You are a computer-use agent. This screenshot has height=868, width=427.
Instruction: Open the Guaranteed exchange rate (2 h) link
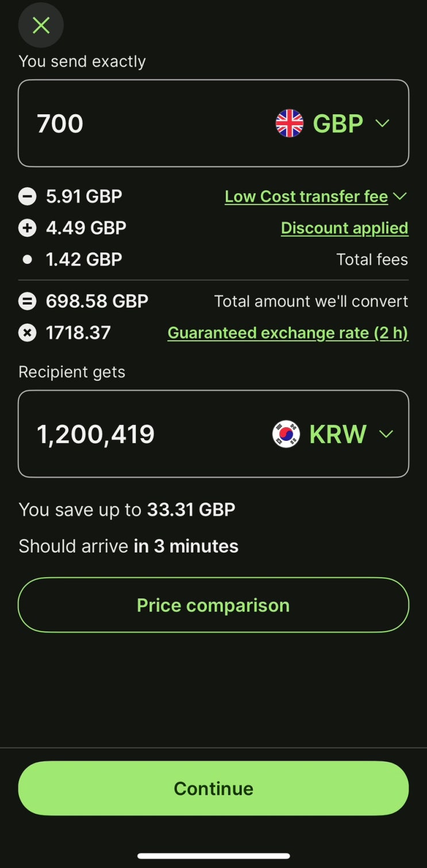pyautogui.click(x=287, y=333)
